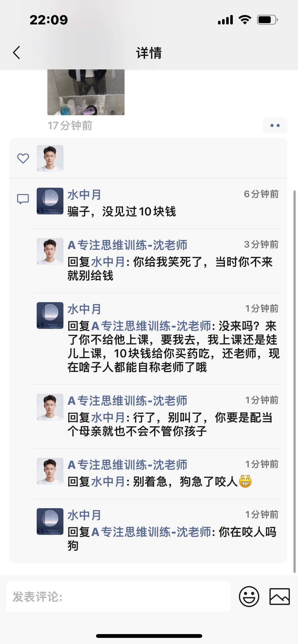Tap 水中月's avatar on last comment
The height and width of the screenshot is (644, 298).
(x=50, y=521)
